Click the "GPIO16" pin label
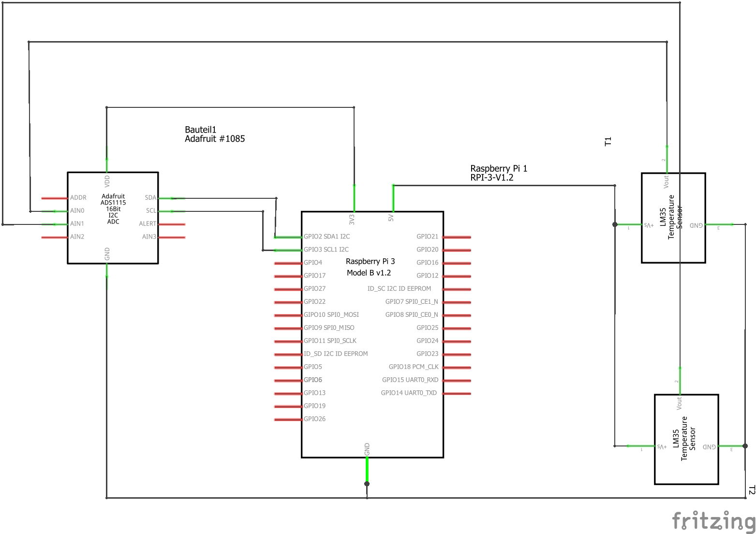Image resolution: width=756 pixels, height=534 pixels. [x=428, y=263]
